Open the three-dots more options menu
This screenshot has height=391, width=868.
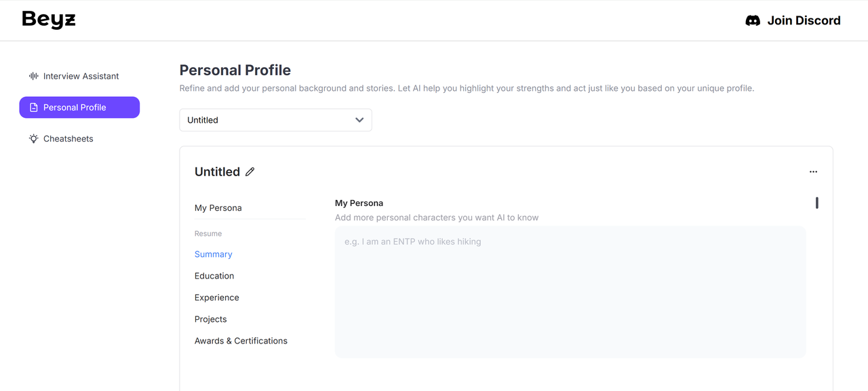pyautogui.click(x=813, y=171)
